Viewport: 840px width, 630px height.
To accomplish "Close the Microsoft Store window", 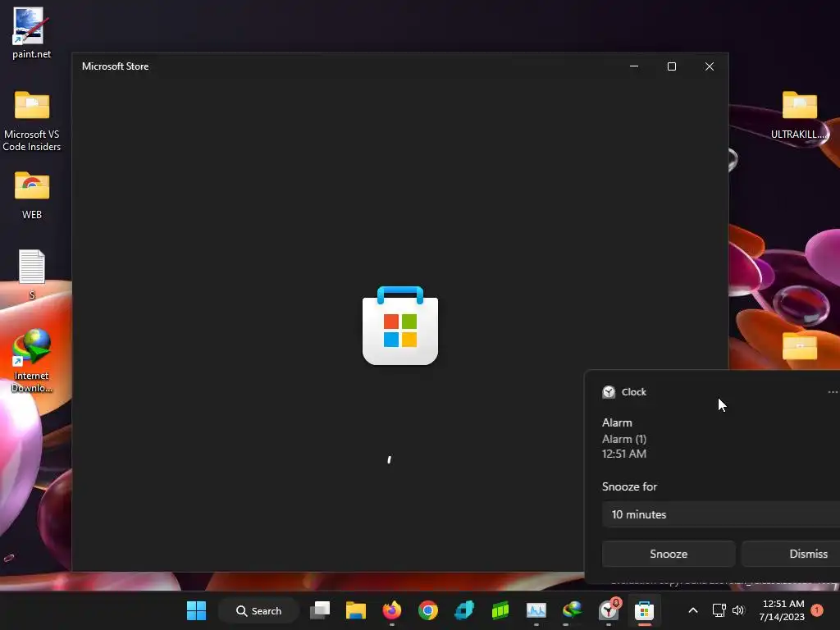I will click(x=710, y=66).
